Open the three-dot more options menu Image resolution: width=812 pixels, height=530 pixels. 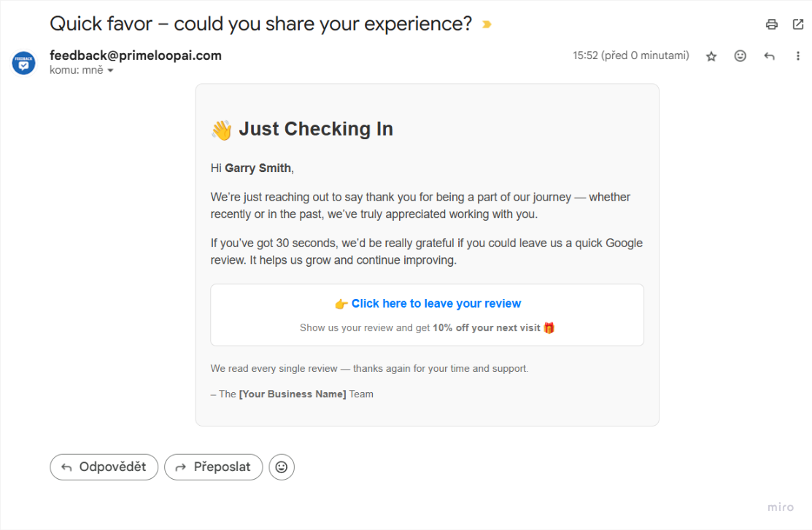click(798, 56)
